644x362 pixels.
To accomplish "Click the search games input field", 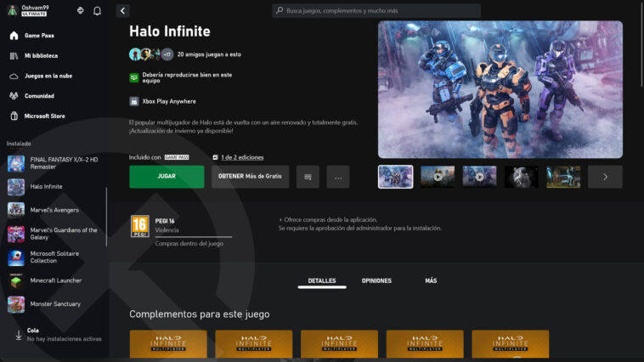I will click(x=376, y=11).
